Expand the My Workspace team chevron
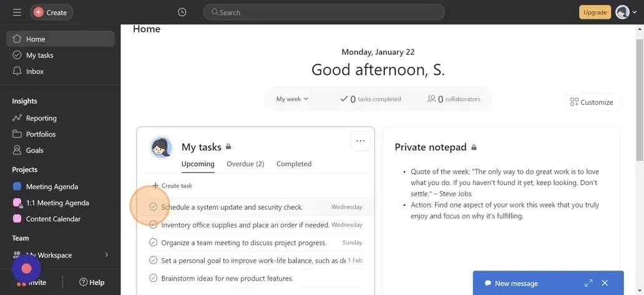The image size is (644, 295). coord(107,255)
